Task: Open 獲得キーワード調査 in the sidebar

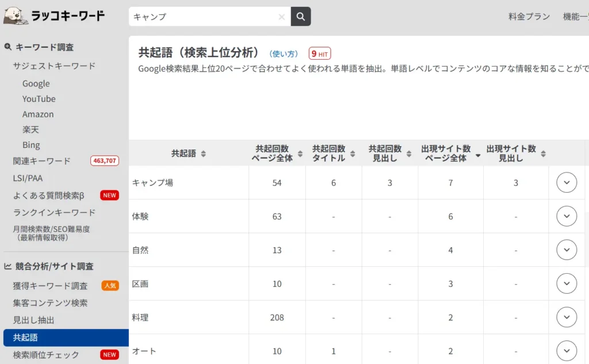Action: point(50,285)
